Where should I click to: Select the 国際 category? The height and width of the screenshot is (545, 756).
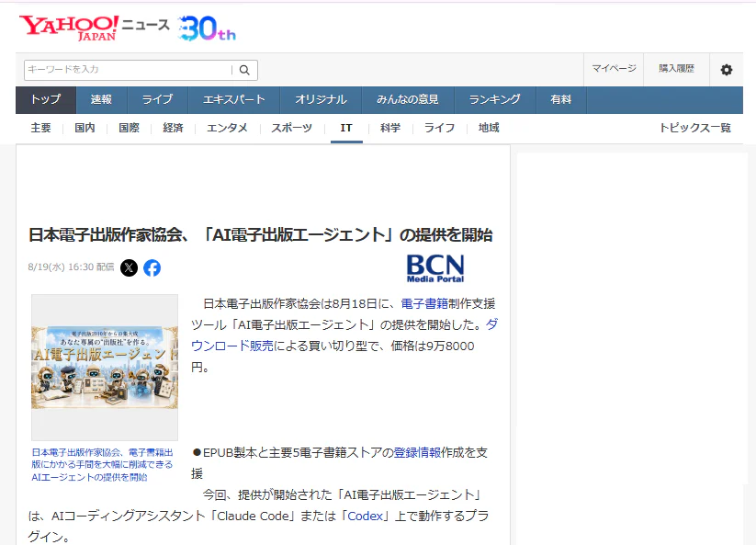(x=129, y=128)
